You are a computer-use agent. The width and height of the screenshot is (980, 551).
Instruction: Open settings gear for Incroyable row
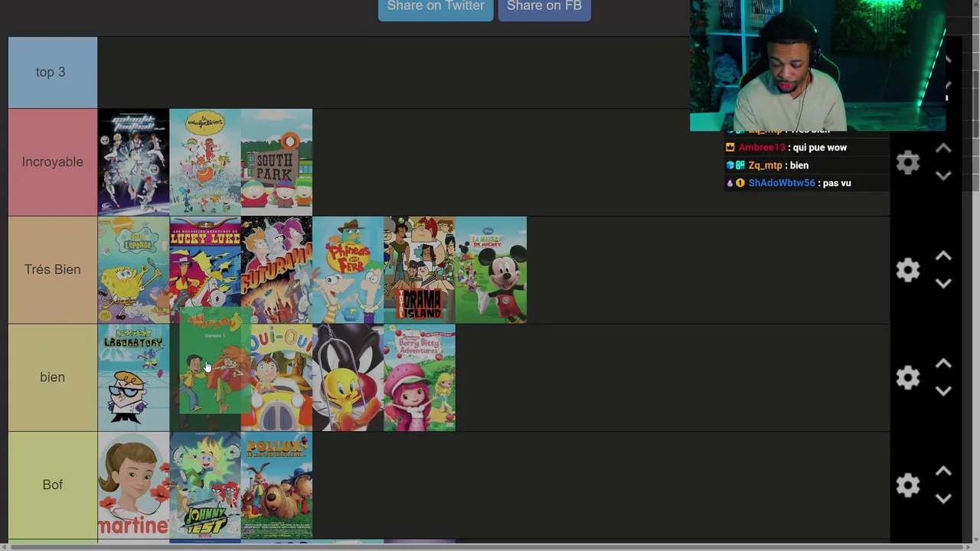pos(908,162)
